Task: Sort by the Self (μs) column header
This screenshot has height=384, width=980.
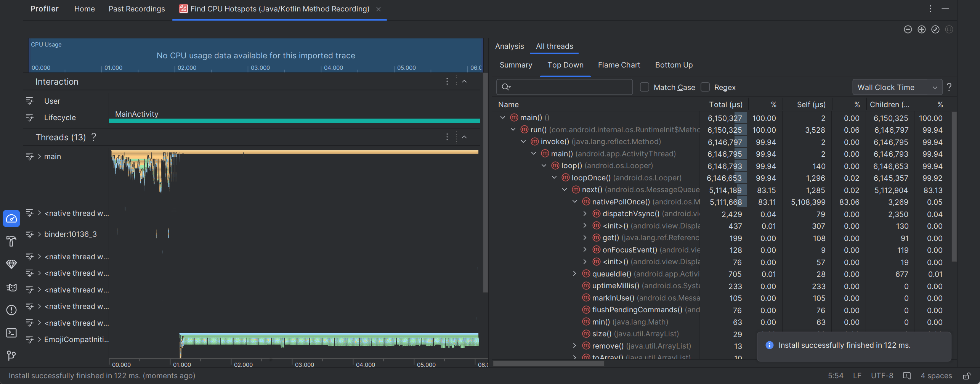Action: [x=807, y=104]
